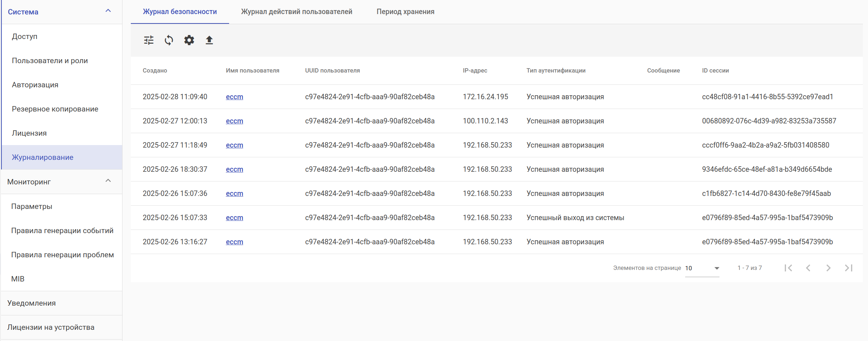Refresh the security log table

pyautogui.click(x=169, y=40)
